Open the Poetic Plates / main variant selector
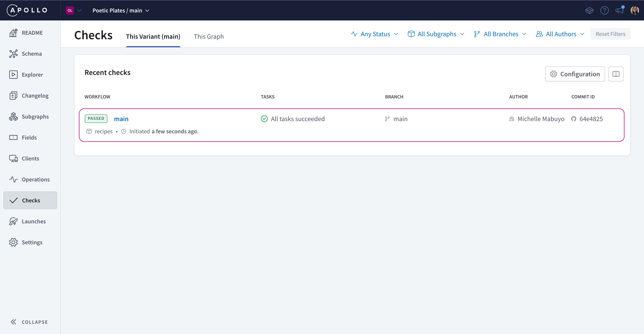Image resolution: width=644 pixels, height=334 pixels. pyautogui.click(x=121, y=11)
